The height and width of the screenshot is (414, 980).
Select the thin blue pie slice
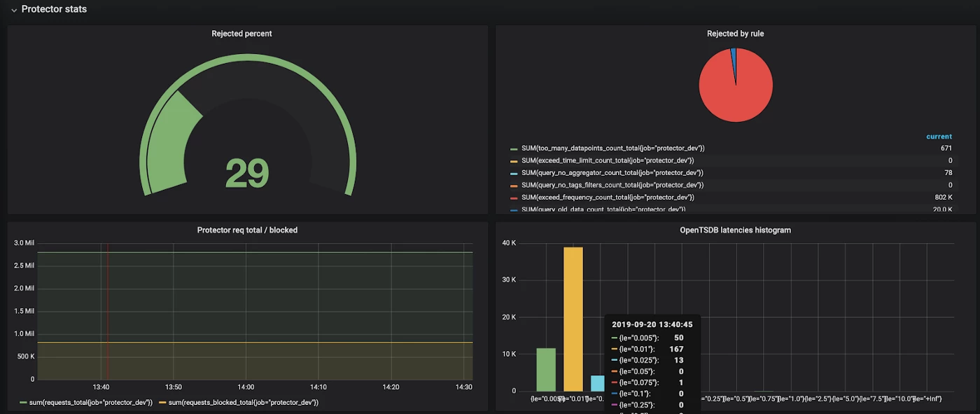tap(733, 63)
